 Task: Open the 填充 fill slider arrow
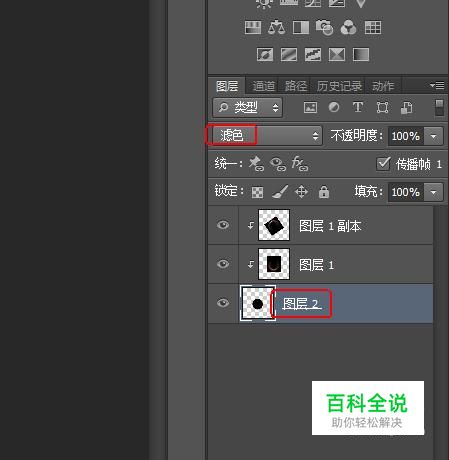click(433, 192)
